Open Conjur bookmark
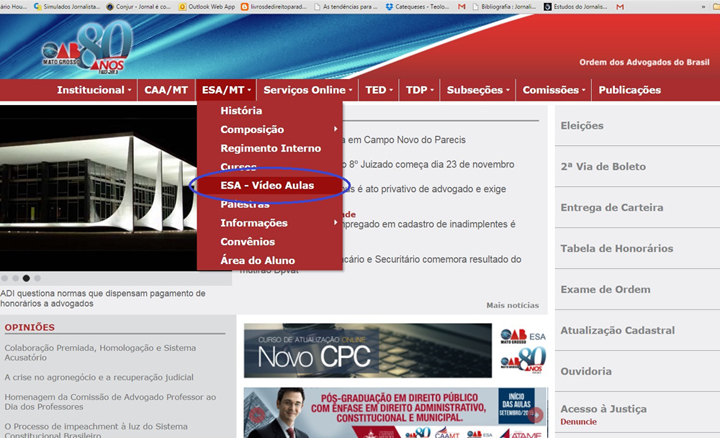 (x=139, y=6)
